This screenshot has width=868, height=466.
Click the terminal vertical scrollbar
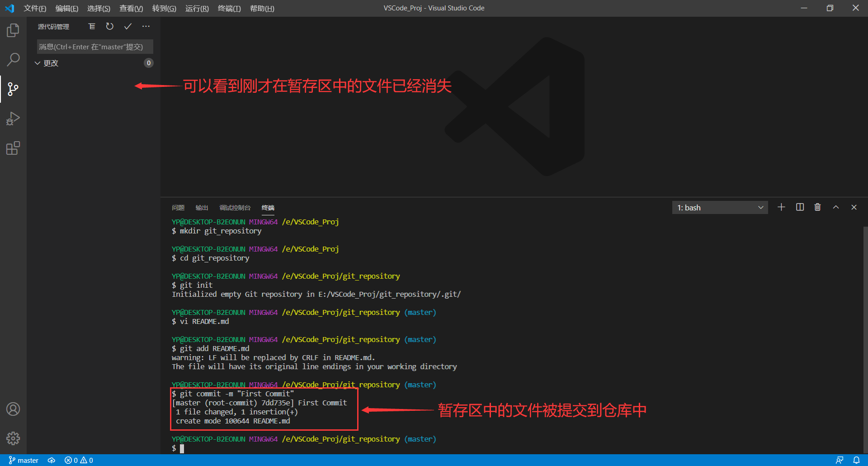[865, 339]
